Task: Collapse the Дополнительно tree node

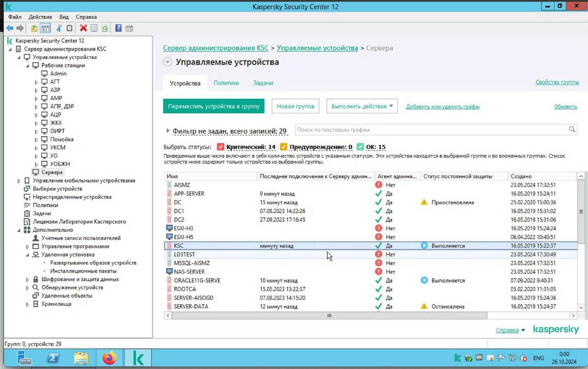Action: click(19, 230)
